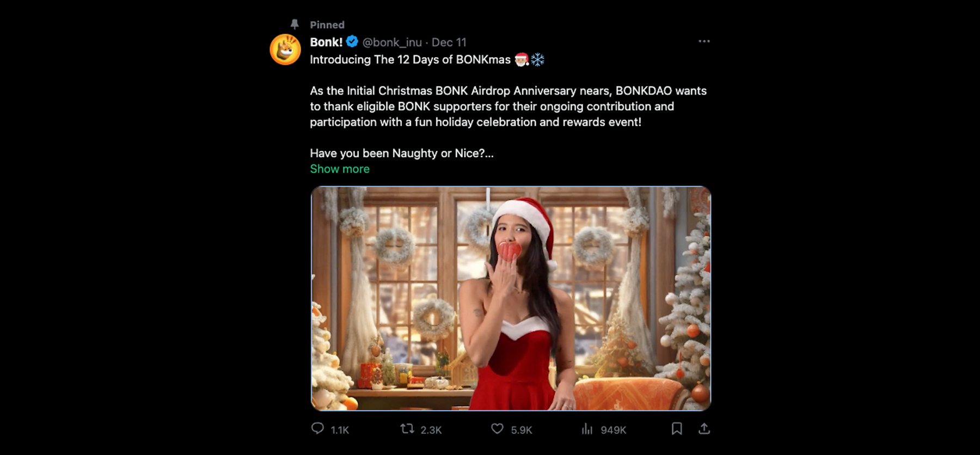Open the Bonk! profile avatar
980x455 pixels.
(x=285, y=50)
